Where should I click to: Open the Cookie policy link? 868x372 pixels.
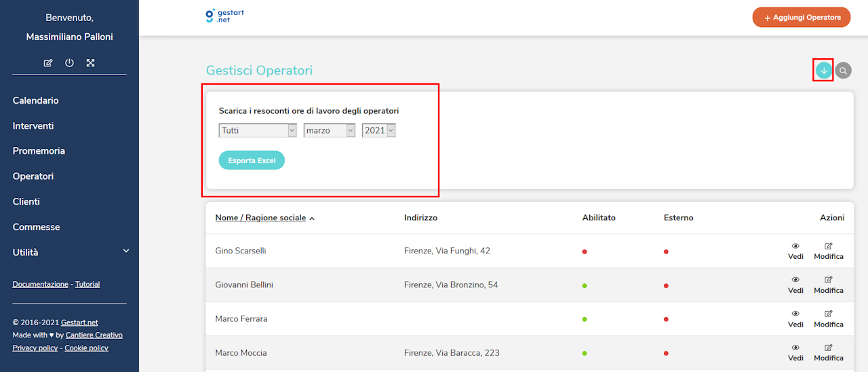point(86,348)
